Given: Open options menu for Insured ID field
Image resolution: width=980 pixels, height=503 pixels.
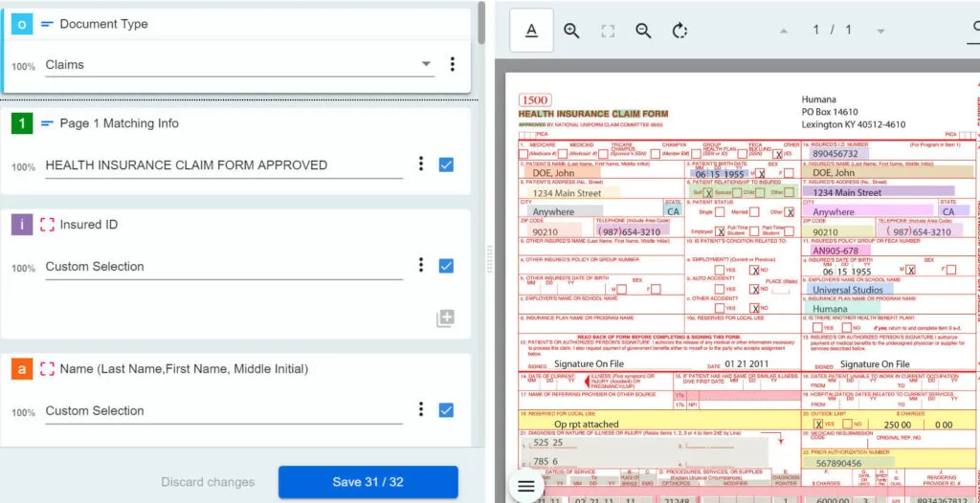Looking at the screenshot, I should [421, 265].
